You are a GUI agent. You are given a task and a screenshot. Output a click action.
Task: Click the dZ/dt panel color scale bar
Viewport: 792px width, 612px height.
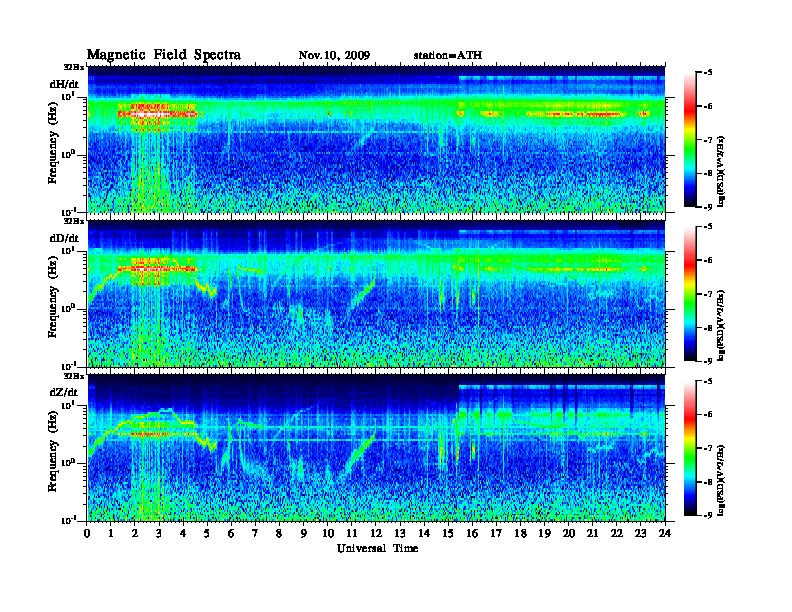point(690,448)
